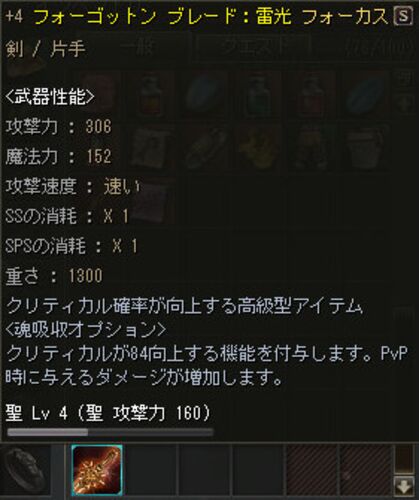This screenshot has width=419, height=500.
Task: Pick the white bucket-shaped inventory item
Action: click(365, 147)
